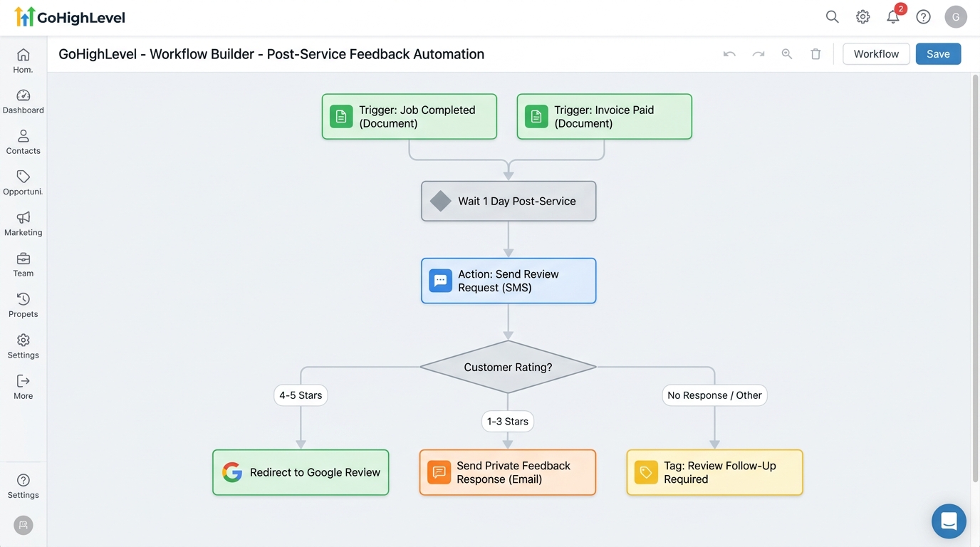Open Settings gear in sidebar
This screenshot has height=547, width=980.
pos(24,346)
